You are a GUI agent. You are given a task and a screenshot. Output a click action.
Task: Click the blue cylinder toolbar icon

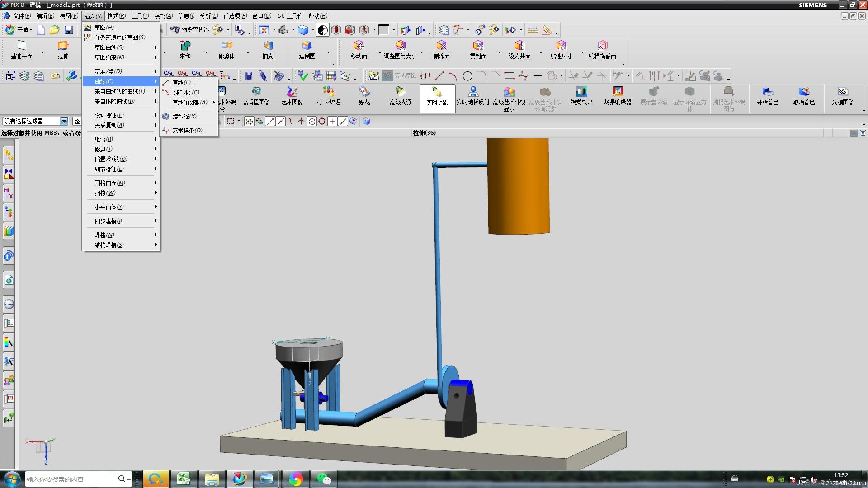(x=249, y=76)
